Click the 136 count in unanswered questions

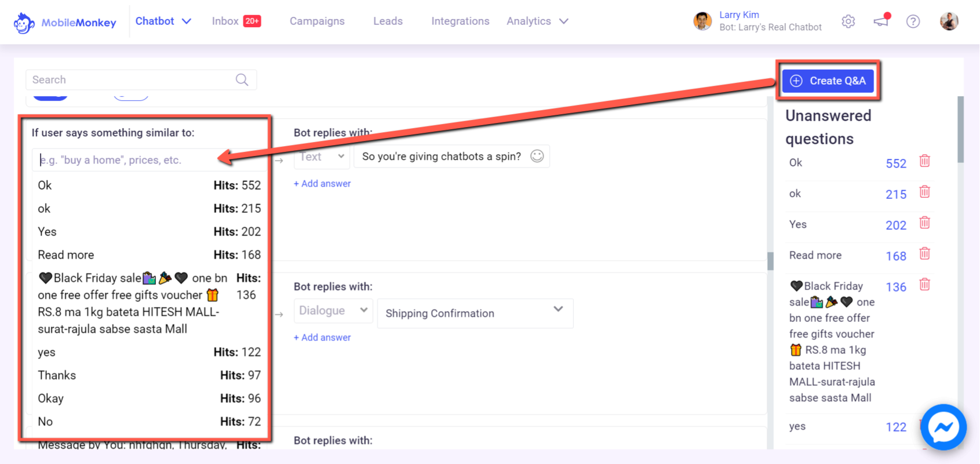896,287
